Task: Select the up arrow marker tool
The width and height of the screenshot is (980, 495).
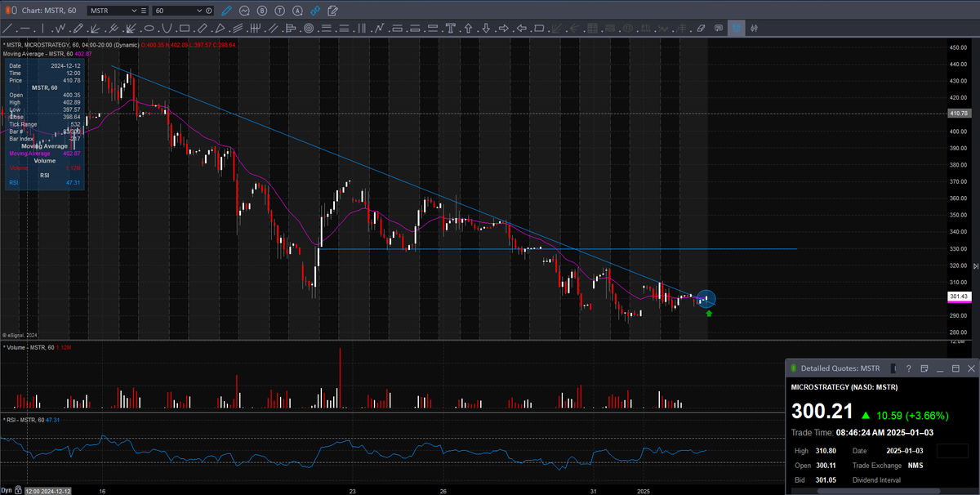Action: click(468, 28)
